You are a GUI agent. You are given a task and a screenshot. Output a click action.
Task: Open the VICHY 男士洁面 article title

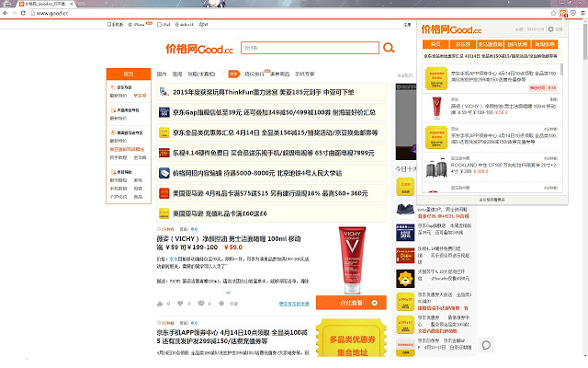pos(229,243)
